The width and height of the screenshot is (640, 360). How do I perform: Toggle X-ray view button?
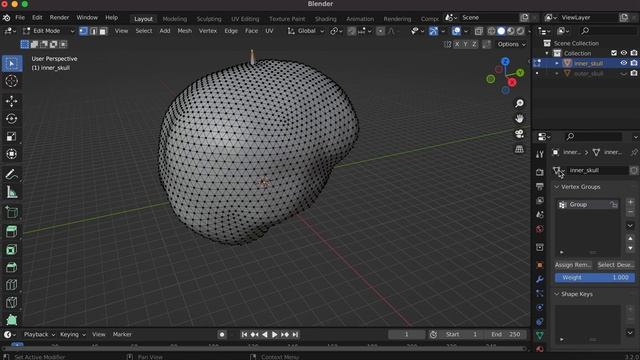(478, 31)
